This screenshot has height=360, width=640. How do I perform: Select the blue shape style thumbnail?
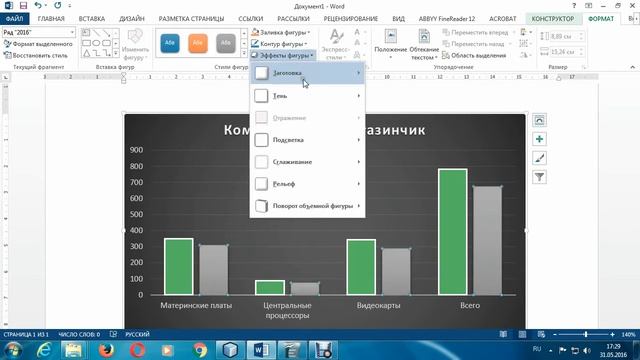point(170,43)
